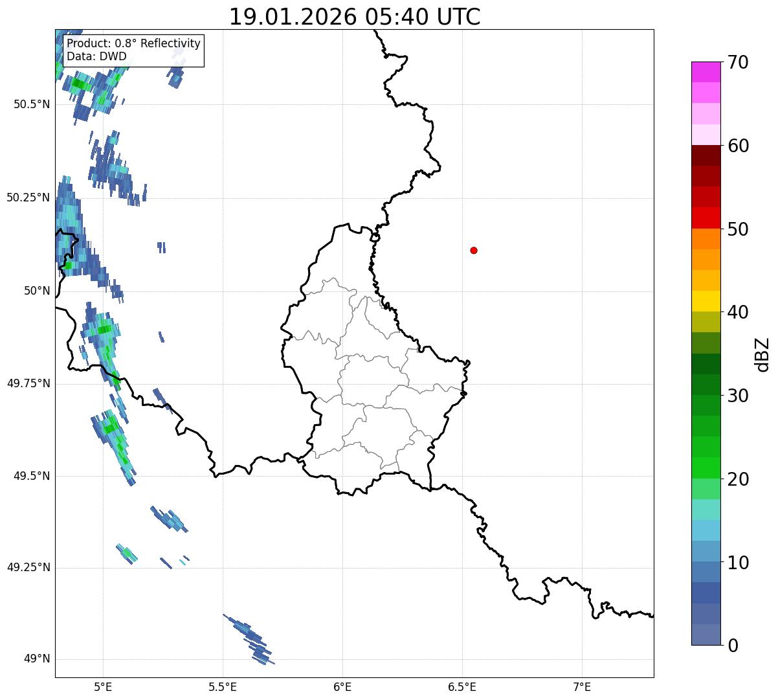Click the radar echo band near 49°N 5.6°E
The width and height of the screenshot is (778, 700).
(249, 639)
